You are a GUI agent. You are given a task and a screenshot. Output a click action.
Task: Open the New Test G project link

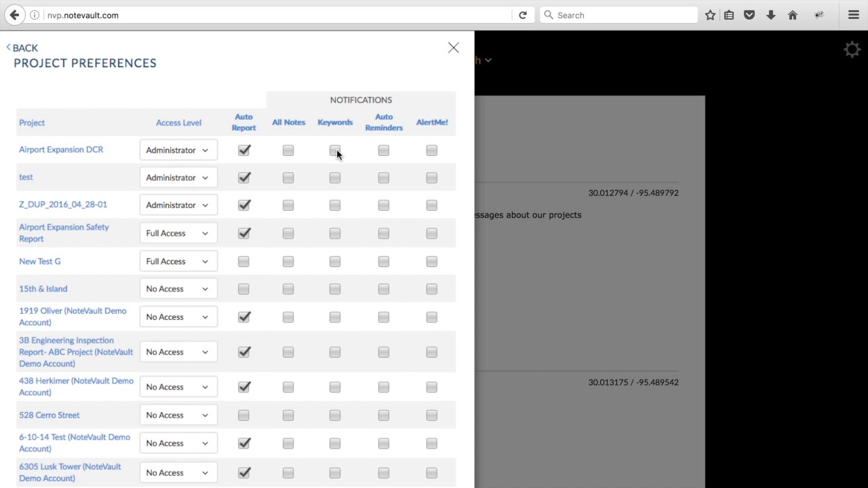tap(40, 262)
